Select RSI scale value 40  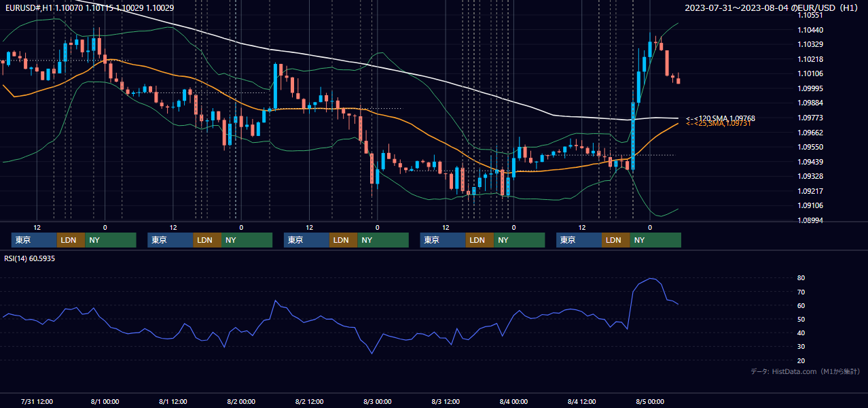801,333
